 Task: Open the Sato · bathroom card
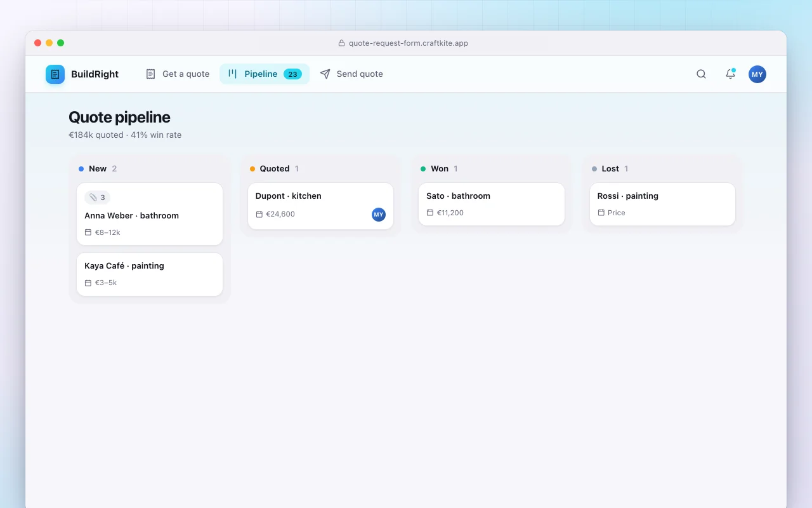(492, 204)
